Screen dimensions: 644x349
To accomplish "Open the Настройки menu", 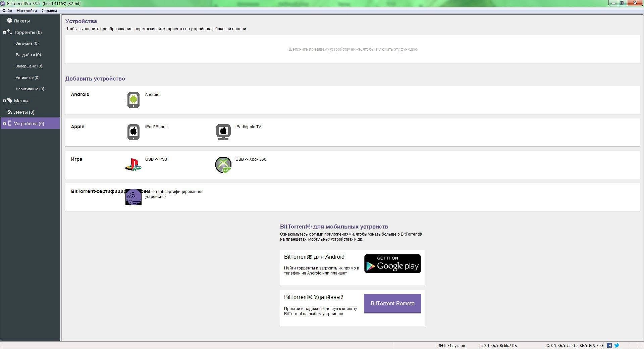I will tap(27, 11).
